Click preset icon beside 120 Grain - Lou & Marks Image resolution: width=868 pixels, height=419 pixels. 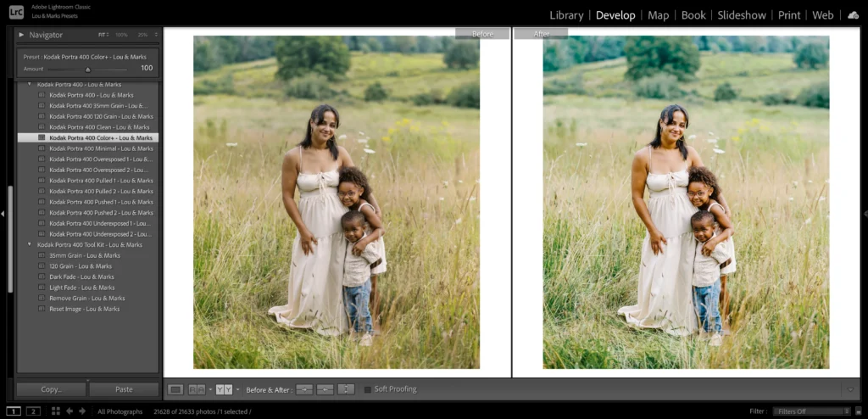(42, 266)
